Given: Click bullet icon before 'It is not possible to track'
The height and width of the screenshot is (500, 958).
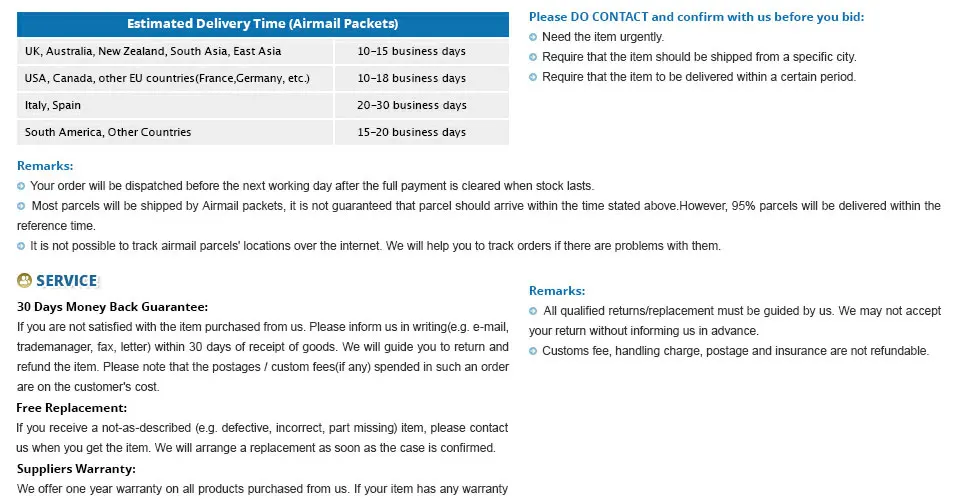Looking at the screenshot, I should pos(21,246).
